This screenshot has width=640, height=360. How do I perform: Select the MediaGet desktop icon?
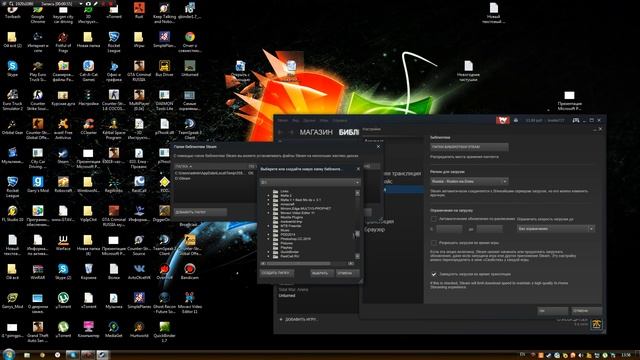click(x=113, y=329)
